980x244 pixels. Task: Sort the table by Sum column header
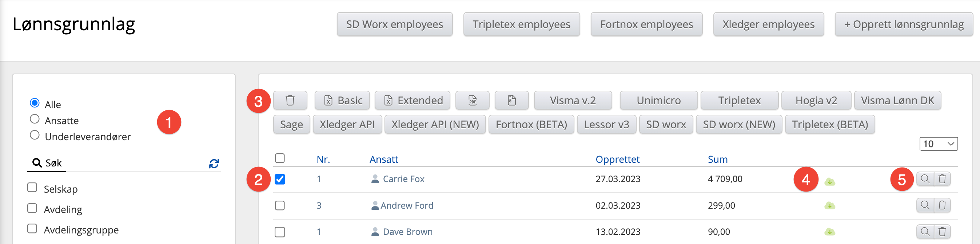tap(717, 160)
